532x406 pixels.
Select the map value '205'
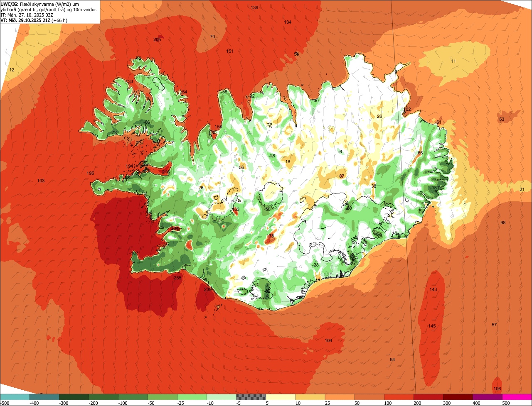pyautogui.click(x=157, y=39)
